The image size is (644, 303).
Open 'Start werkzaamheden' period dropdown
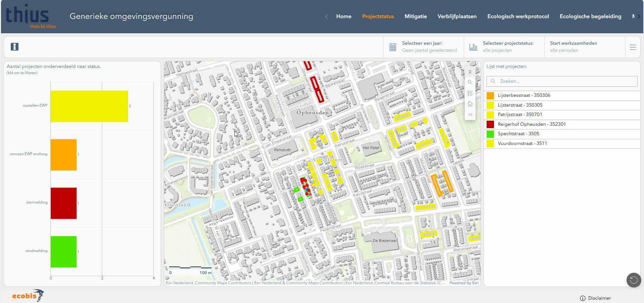[585, 47]
